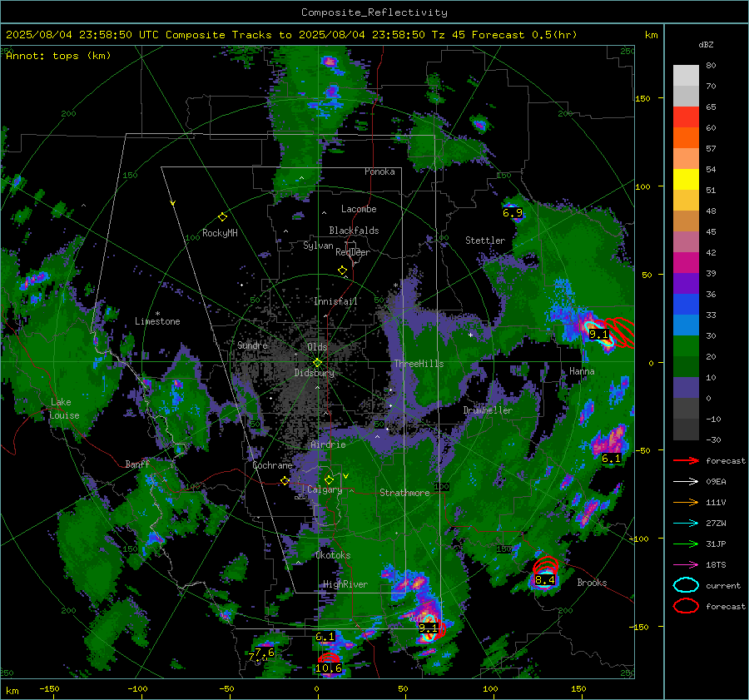Image resolution: width=749 pixels, height=700 pixels.
Task: Click the red 65–60 dBZ color swatch
Action: tap(686, 117)
